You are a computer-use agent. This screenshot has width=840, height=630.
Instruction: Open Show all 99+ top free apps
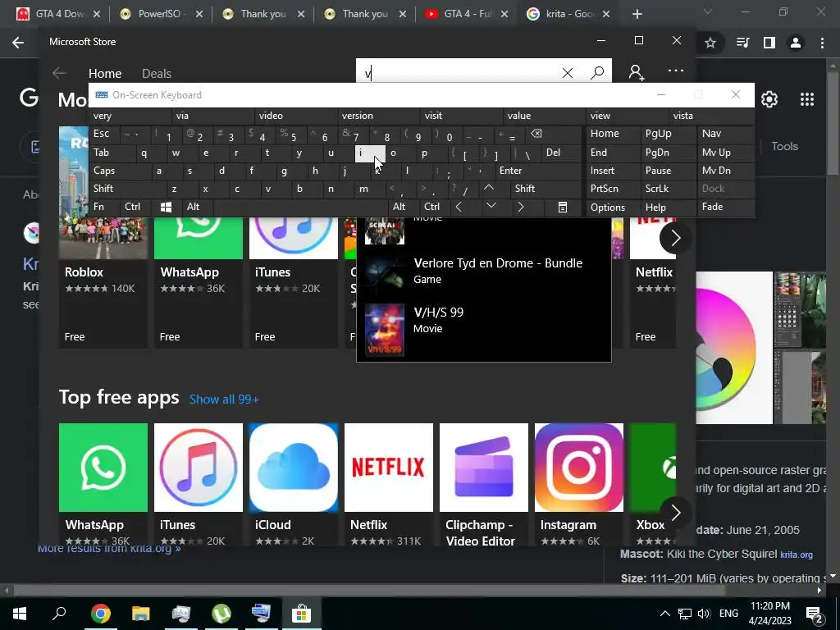tap(224, 399)
